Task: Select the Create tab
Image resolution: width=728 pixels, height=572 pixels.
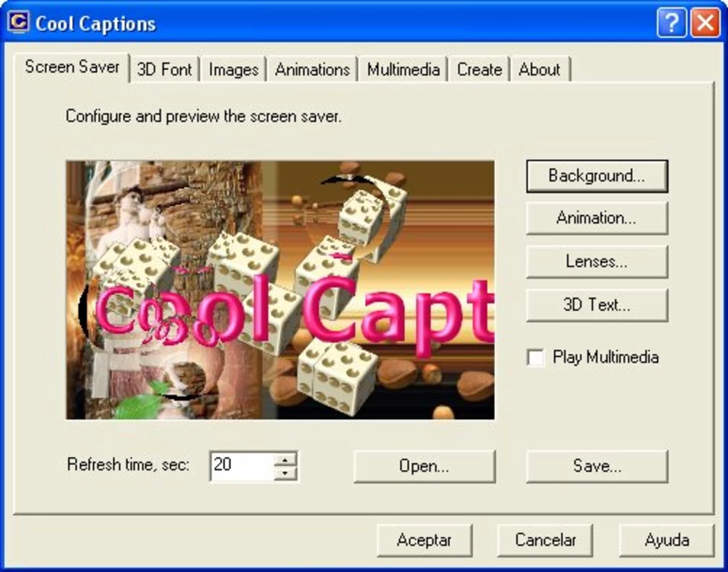Action: 479,69
